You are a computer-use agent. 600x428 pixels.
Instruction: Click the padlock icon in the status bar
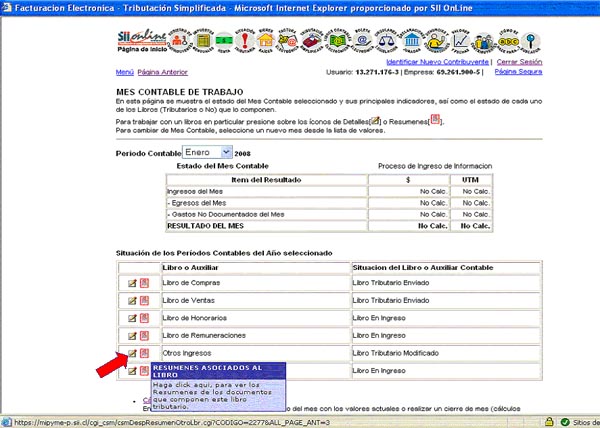pos(549,422)
